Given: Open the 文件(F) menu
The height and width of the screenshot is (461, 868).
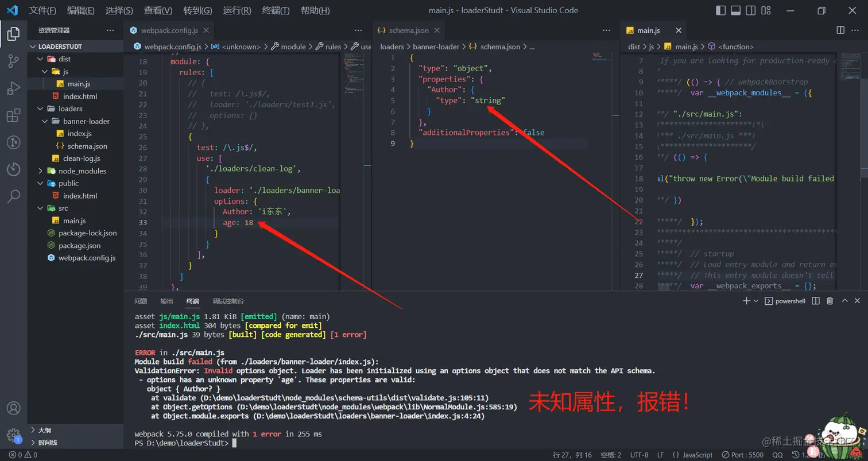Looking at the screenshot, I should 42,10.
